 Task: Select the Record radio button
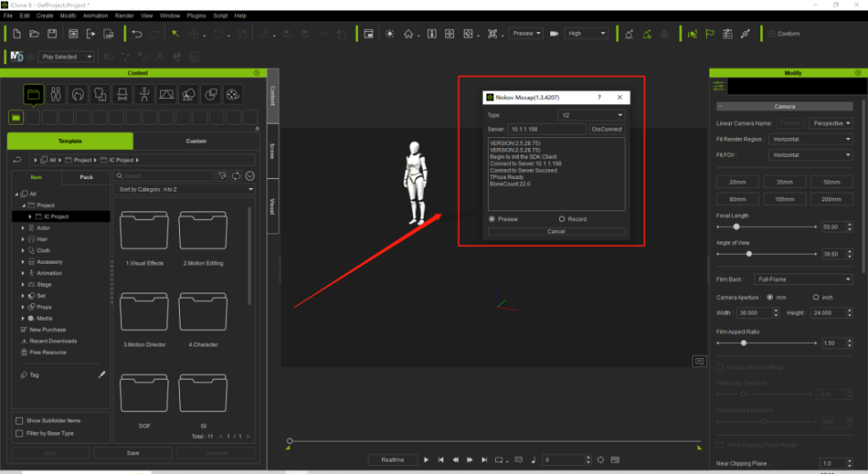pyautogui.click(x=562, y=219)
